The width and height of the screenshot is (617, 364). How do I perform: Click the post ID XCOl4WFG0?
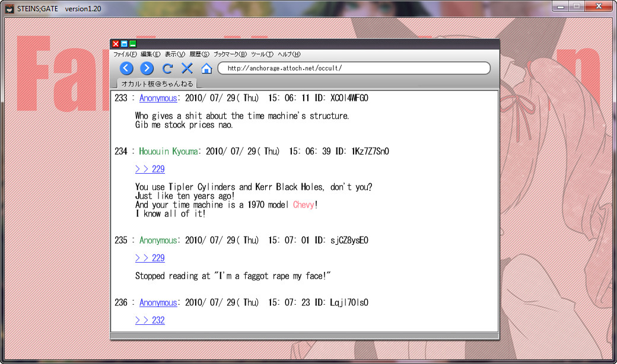click(349, 98)
